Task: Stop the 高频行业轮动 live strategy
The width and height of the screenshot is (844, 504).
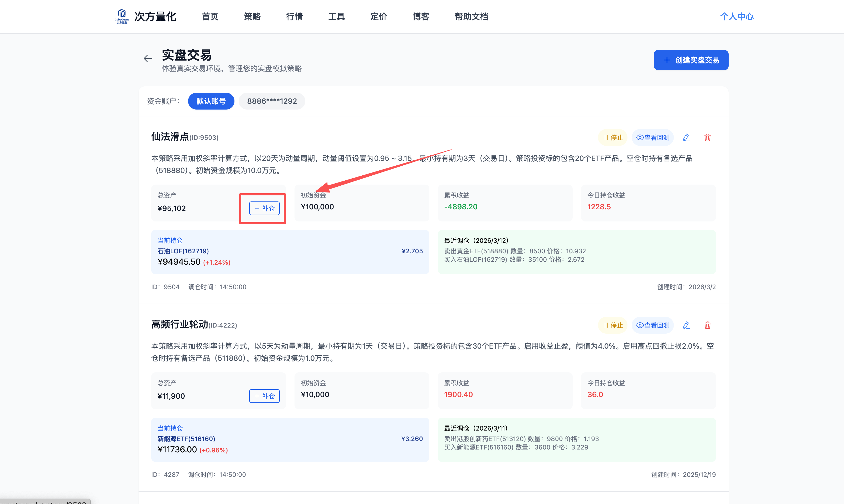Action: click(x=613, y=325)
